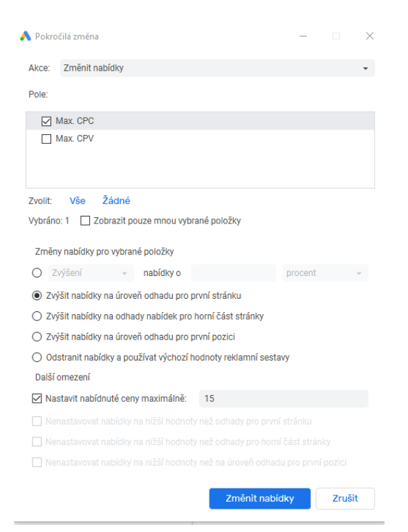
Task: Click the Změnit nabídky button
Action: (x=260, y=498)
